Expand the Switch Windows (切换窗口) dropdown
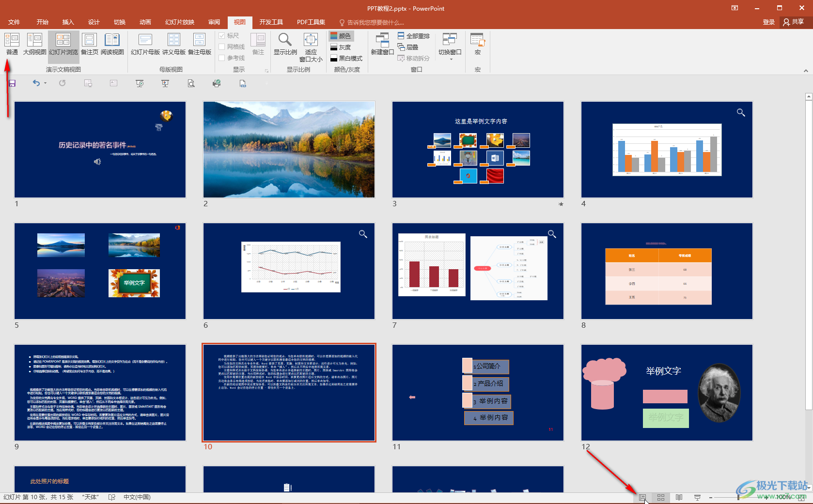Screen dimensions: 813x504 coord(450,47)
